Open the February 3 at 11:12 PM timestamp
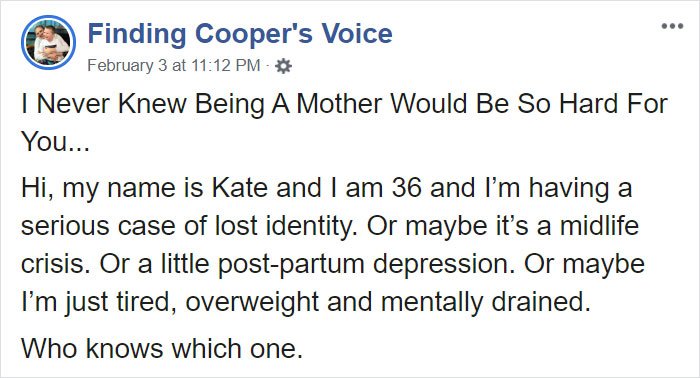 [x=174, y=66]
